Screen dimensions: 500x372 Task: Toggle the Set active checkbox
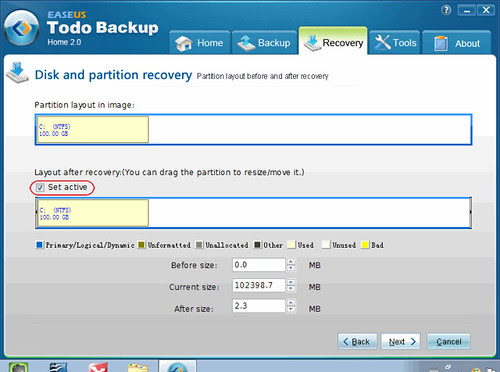click(x=40, y=188)
